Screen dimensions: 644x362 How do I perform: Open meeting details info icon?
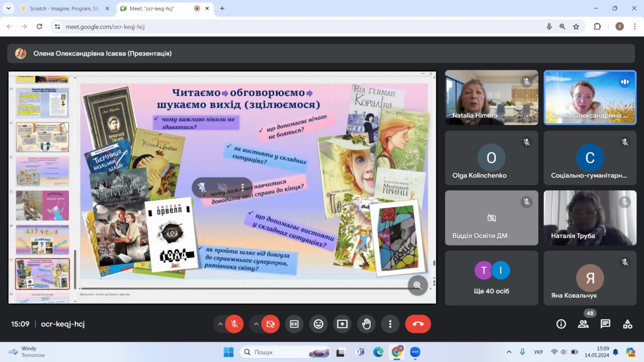(x=561, y=324)
